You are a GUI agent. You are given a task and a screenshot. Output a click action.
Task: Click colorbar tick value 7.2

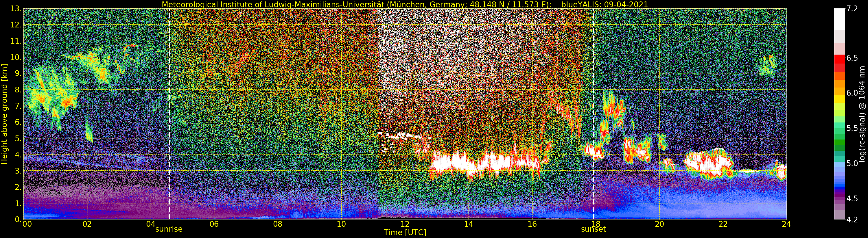tap(852, 9)
